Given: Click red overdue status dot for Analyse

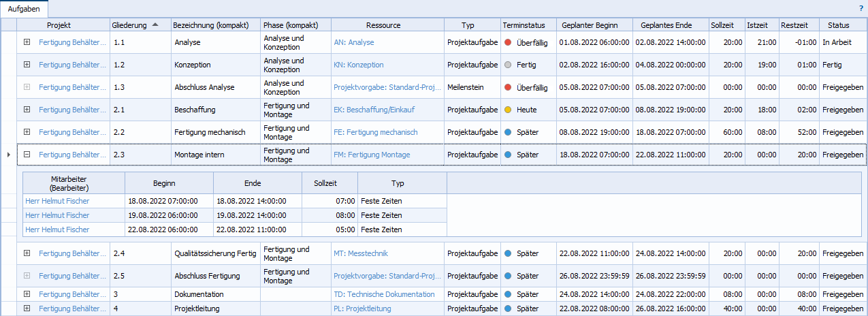Looking at the screenshot, I should [x=508, y=42].
